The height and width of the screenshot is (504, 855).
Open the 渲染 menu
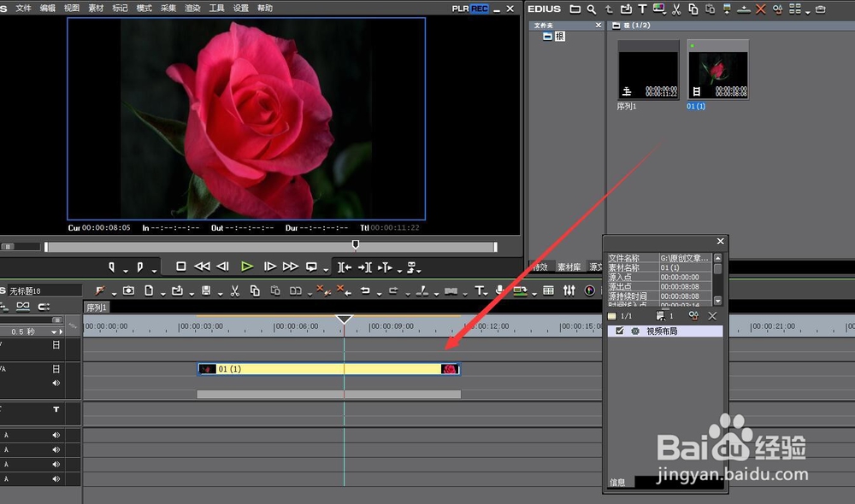[192, 9]
